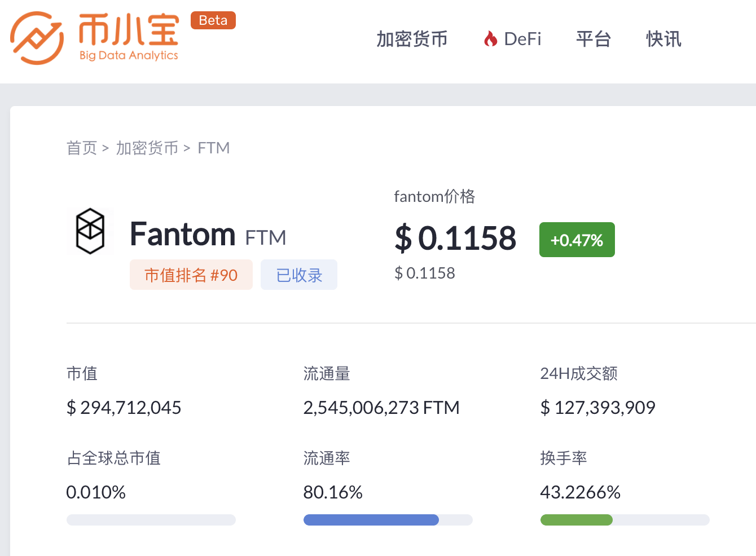Click the 币小宝 chart logo icon
The width and height of the screenshot is (756, 556).
[37, 38]
